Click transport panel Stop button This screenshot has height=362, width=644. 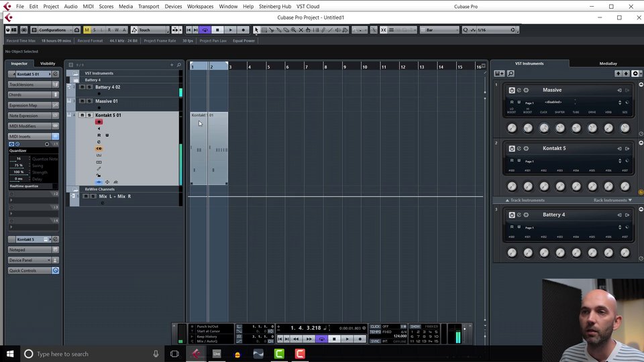click(334, 339)
